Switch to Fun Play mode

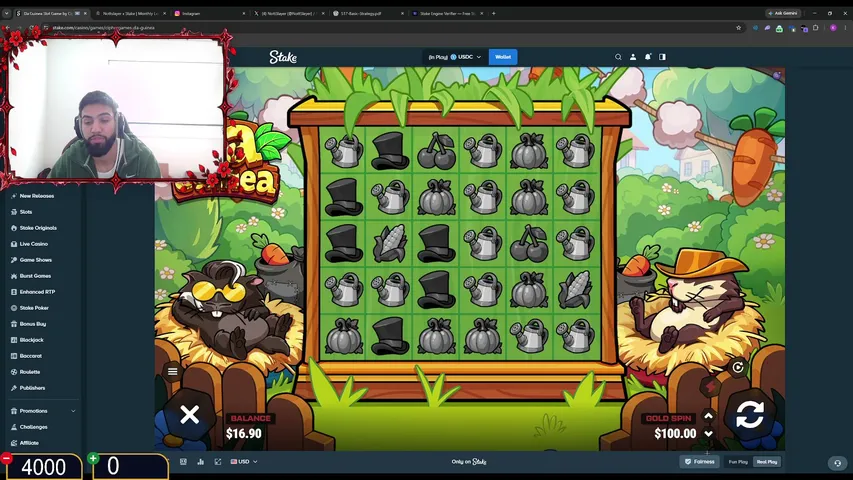click(738, 462)
